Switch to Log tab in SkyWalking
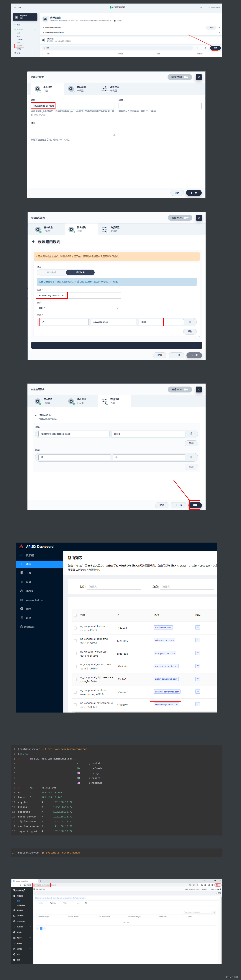 (x=78, y=903)
